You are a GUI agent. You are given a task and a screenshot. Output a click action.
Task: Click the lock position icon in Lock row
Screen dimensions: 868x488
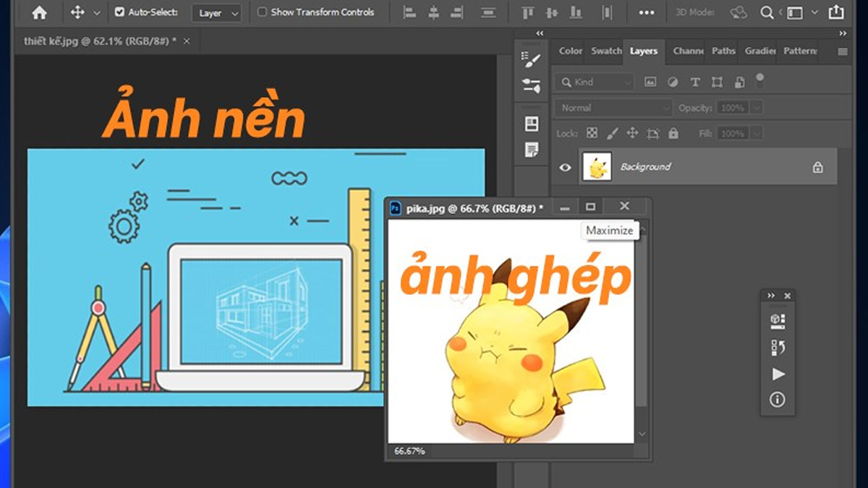pos(632,133)
